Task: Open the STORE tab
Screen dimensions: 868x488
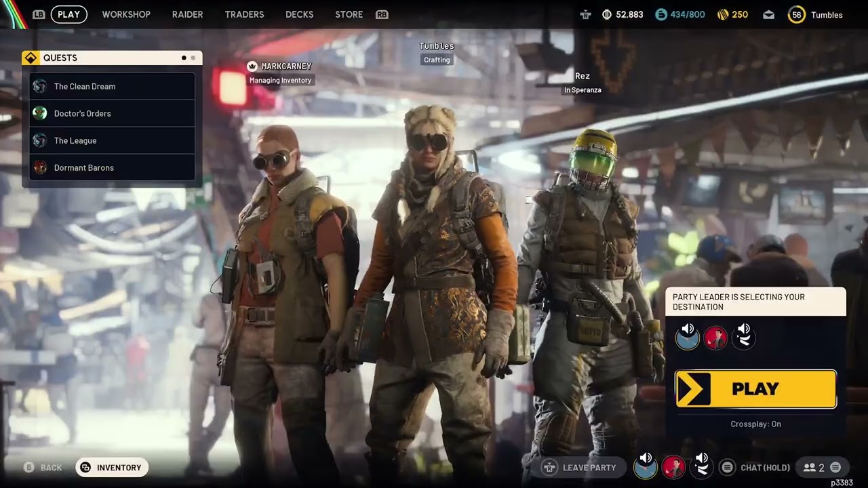Action: pos(349,14)
